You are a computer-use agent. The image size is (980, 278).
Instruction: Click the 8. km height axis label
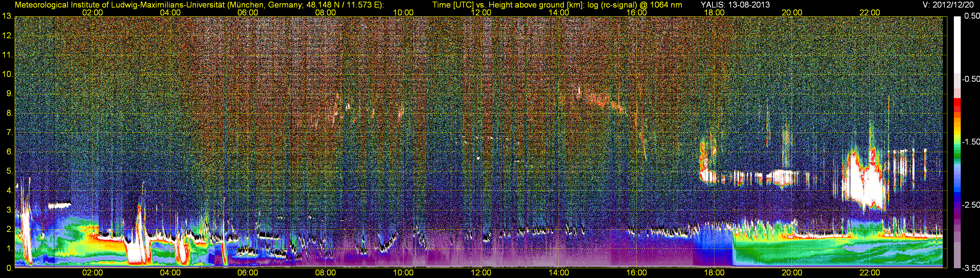click(x=9, y=113)
